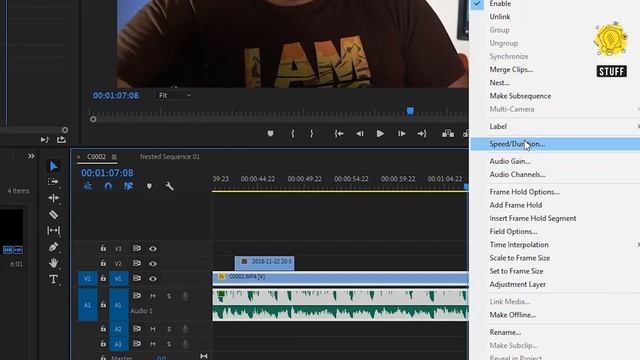Toggle insert sequences as nests icon
Screen dimensions: 640x360
tap(88, 186)
